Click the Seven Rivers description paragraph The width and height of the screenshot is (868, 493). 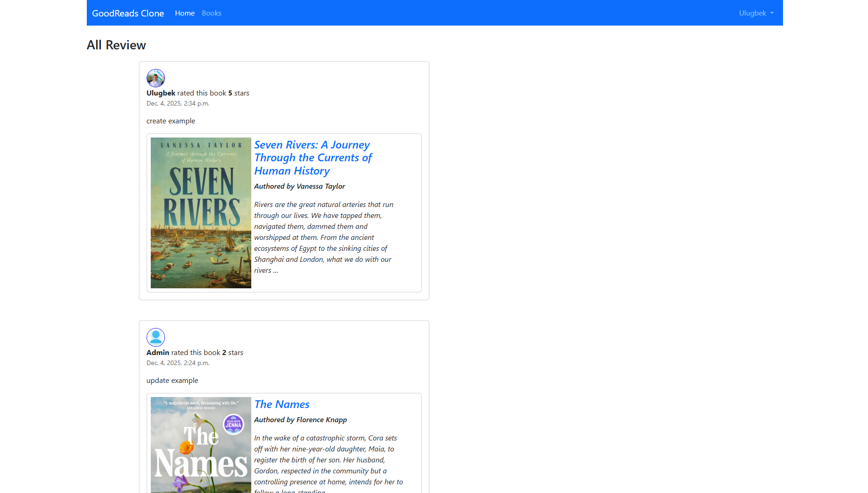(x=324, y=238)
